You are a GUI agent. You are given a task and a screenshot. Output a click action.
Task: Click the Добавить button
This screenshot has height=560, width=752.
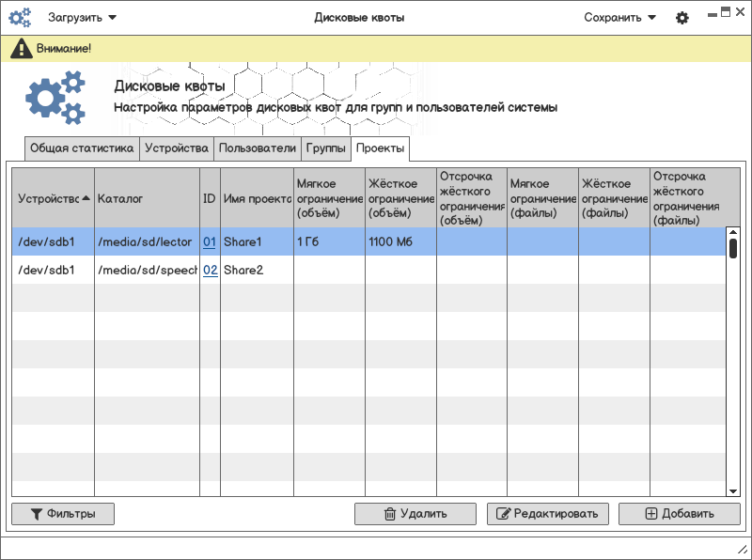(679, 514)
